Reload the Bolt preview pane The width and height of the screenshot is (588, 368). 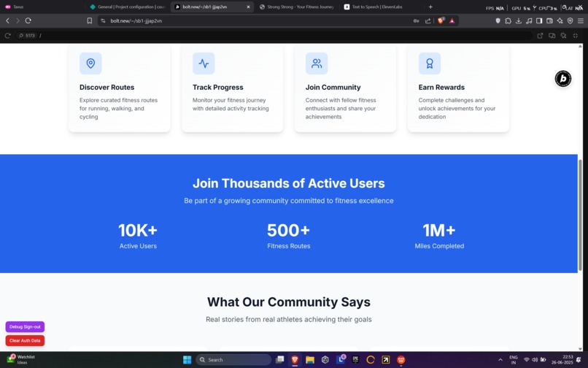pyautogui.click(x=7, y=36)
